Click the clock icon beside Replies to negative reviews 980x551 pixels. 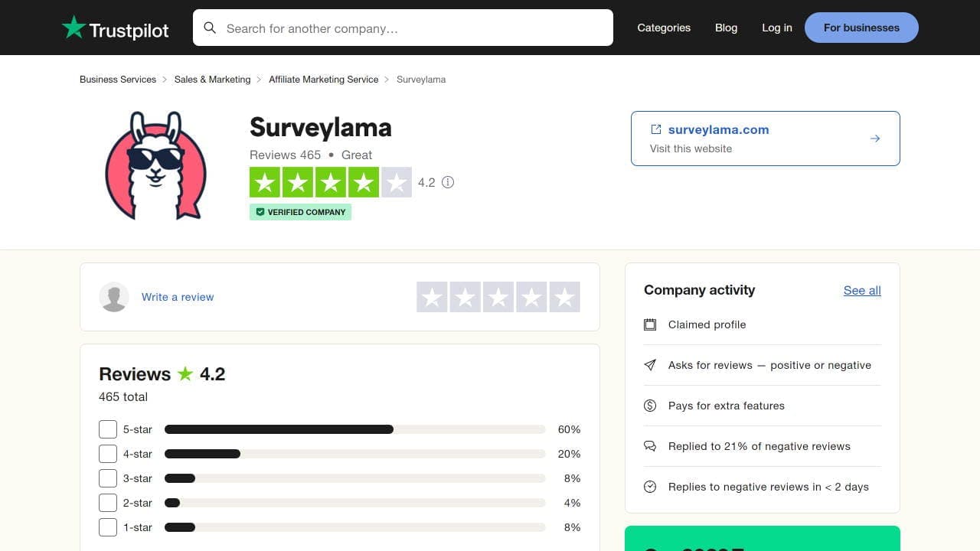tap(650, 486)
